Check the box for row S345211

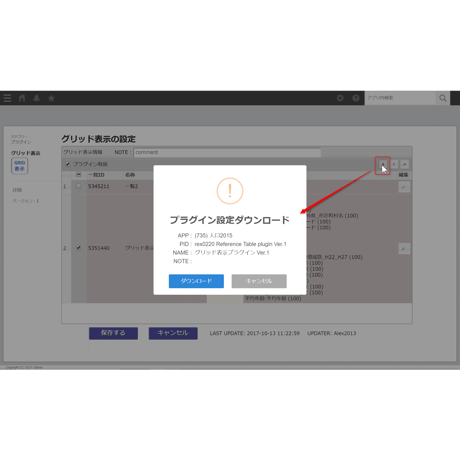pos(79,186)
